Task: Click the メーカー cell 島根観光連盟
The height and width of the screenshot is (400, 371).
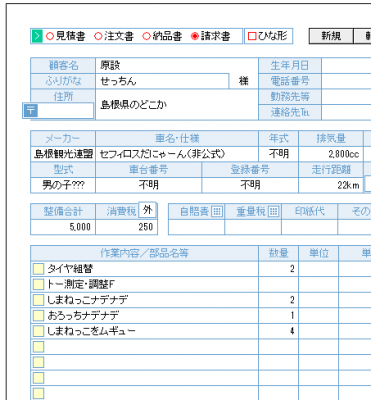Action: (63, 154)
